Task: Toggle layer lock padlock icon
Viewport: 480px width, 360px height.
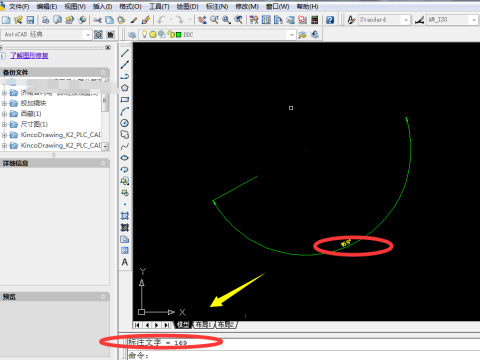Action: pyautogui.click(x=171, y=34)
